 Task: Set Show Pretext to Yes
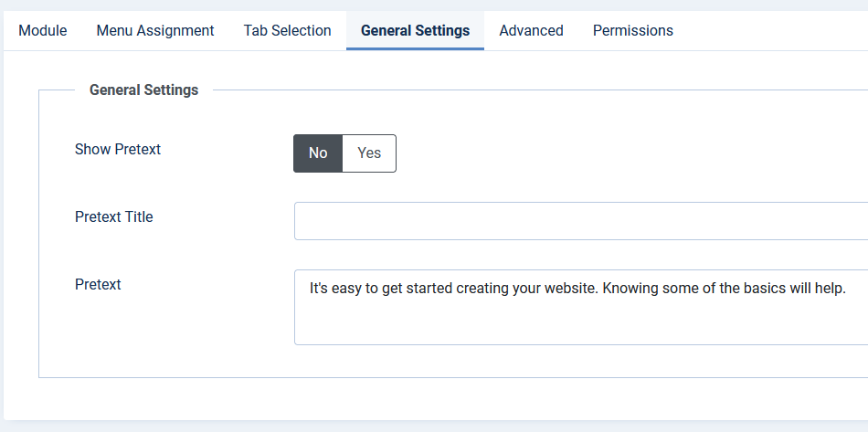(x=369, y=153)
